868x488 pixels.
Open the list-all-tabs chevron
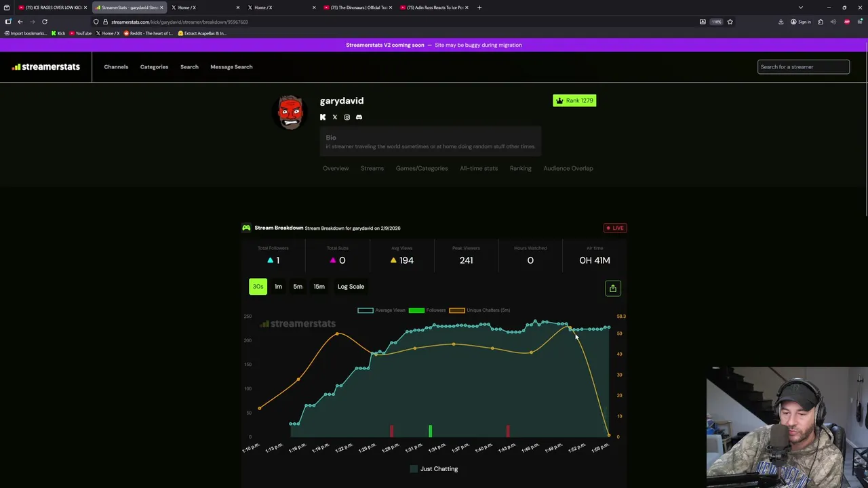pos(801,7)
